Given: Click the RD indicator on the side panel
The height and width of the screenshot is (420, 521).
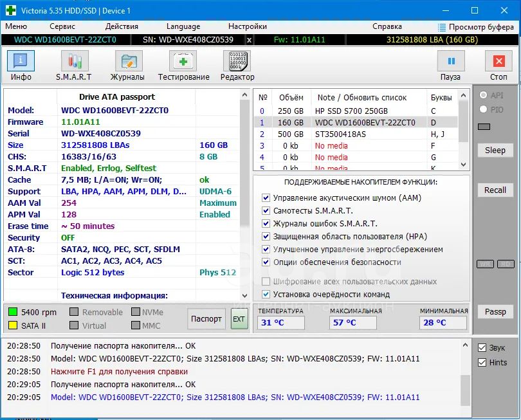Looking at the screenshot, I should pyautogui.click(x=506, y=264).
